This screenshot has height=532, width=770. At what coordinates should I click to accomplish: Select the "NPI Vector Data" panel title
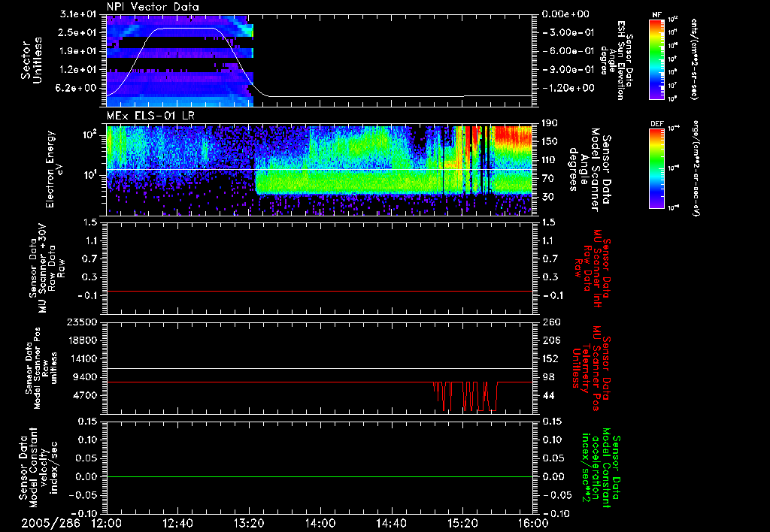153,7
